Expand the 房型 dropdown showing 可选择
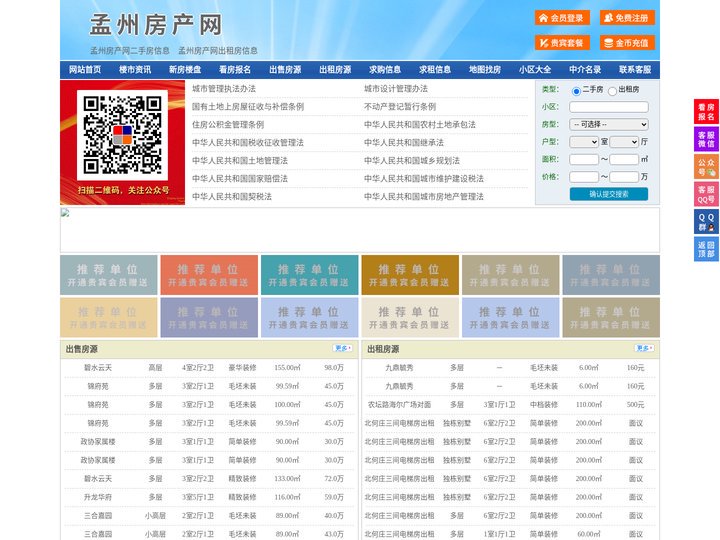The image size is (720, 540). (609, 124)
